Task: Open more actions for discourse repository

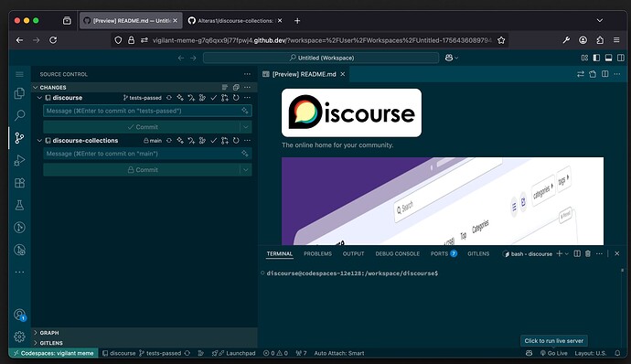Action: point(247,98)
